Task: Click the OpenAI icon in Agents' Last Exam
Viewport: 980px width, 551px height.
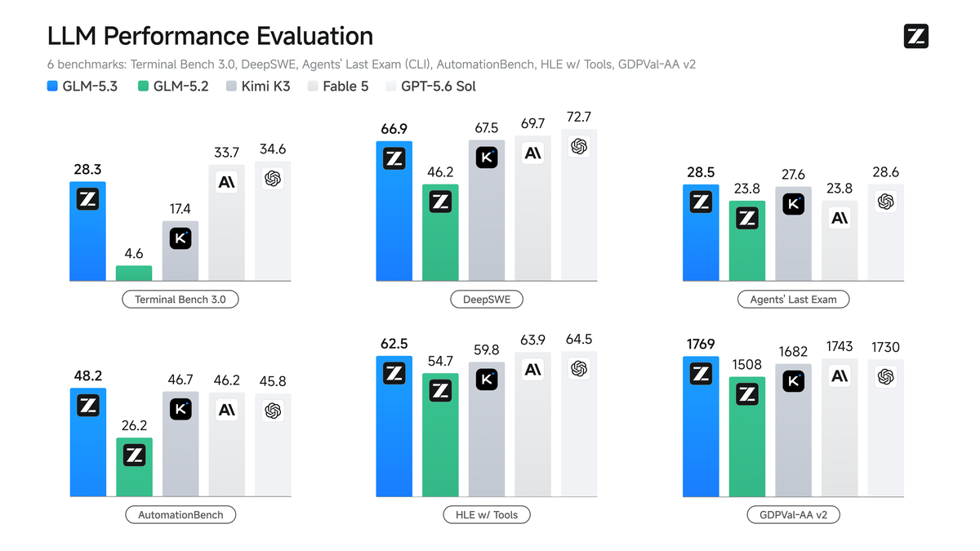Action: click(x=885, y=202)
